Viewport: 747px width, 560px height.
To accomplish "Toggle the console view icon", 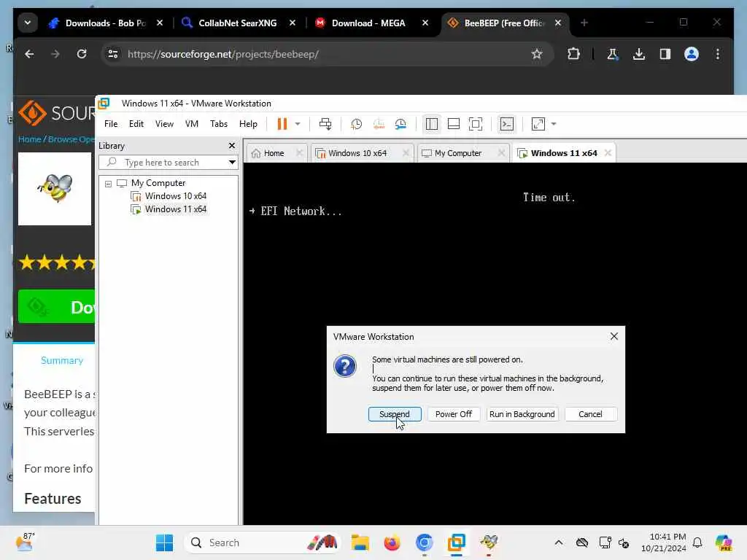I will point(506,124).
